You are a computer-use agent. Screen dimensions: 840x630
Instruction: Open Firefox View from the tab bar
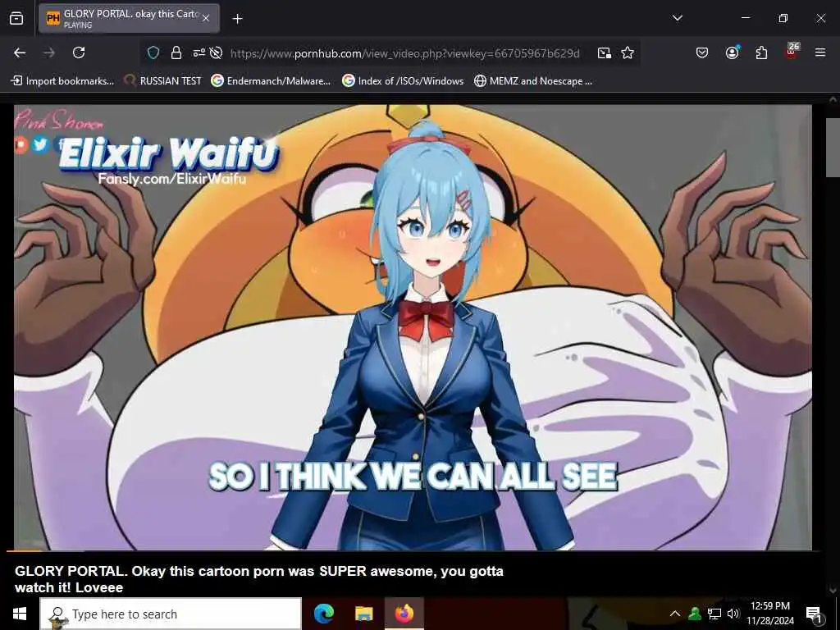[16, 18]
